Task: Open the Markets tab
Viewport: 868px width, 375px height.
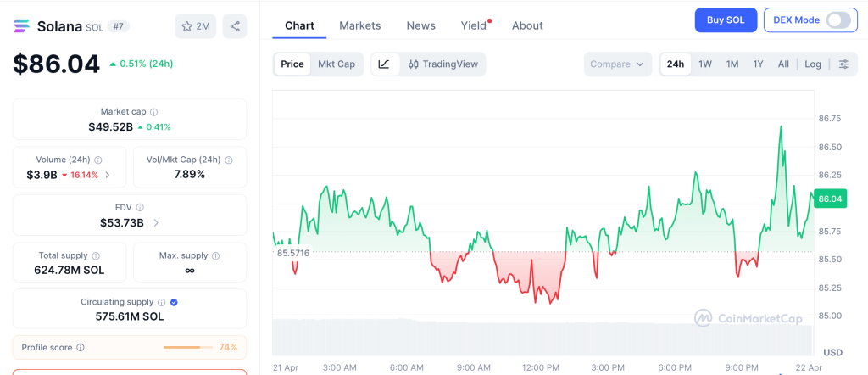Action: click(x=360, y=25)
